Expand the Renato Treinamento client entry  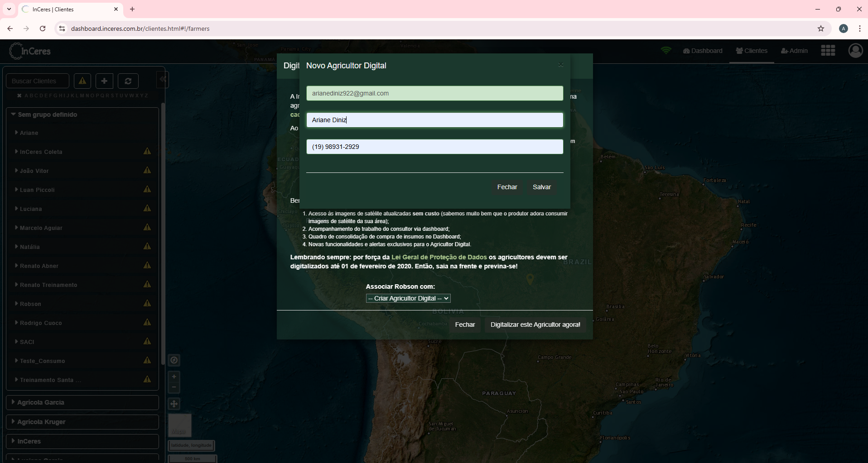[x=46, y=285]
